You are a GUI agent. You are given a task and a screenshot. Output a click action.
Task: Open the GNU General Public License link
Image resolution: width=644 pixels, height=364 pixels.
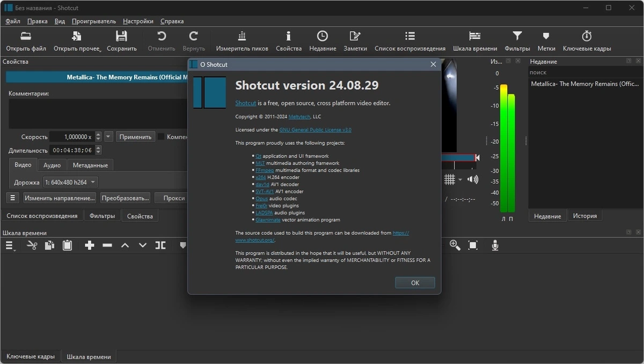(315, 130)
